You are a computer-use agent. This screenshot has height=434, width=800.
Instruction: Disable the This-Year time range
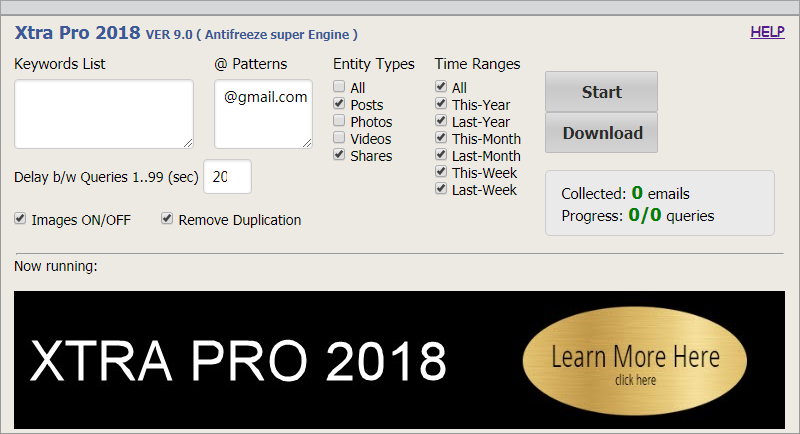pos(441,104)
